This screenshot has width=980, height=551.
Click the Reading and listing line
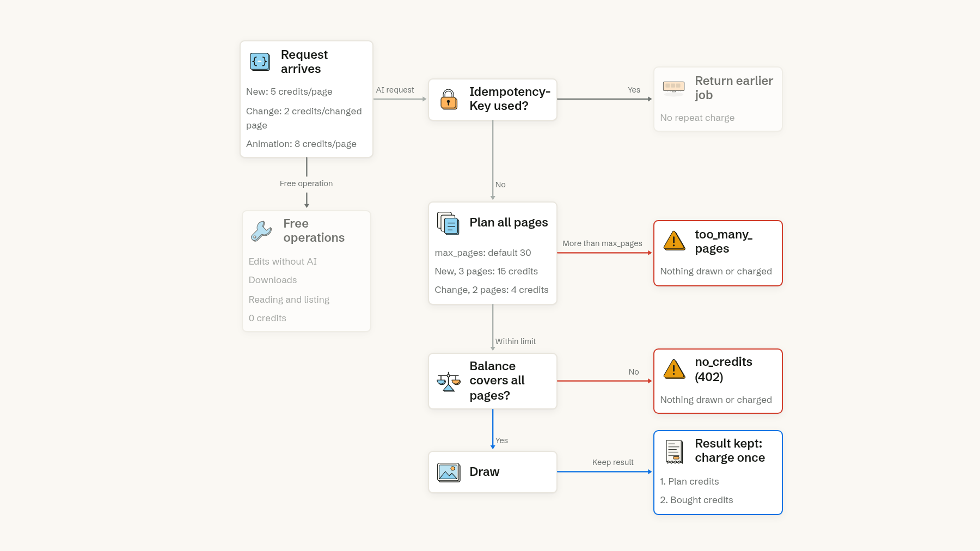tap(289, 299)
